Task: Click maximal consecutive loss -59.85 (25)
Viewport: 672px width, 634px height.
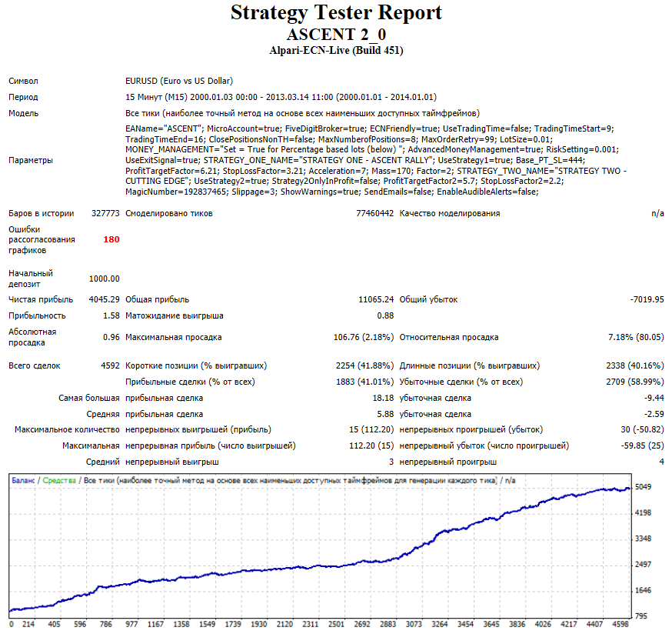Action: point(642,446)
